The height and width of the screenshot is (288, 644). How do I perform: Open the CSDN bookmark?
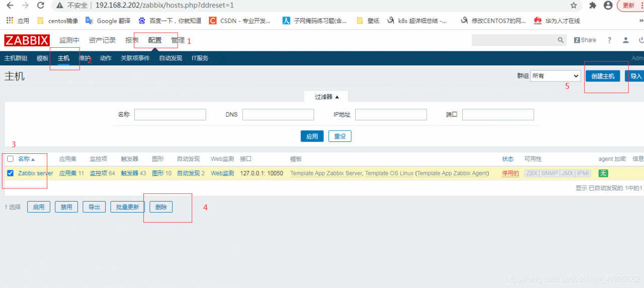(x=239, y=21)
